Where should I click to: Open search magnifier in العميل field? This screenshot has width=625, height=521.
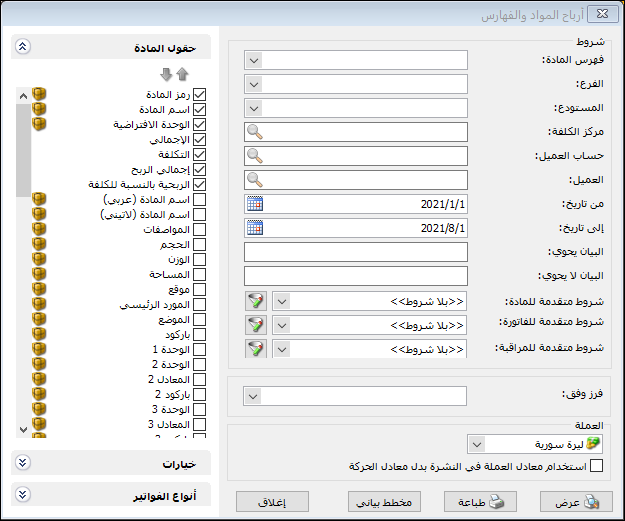255,180
